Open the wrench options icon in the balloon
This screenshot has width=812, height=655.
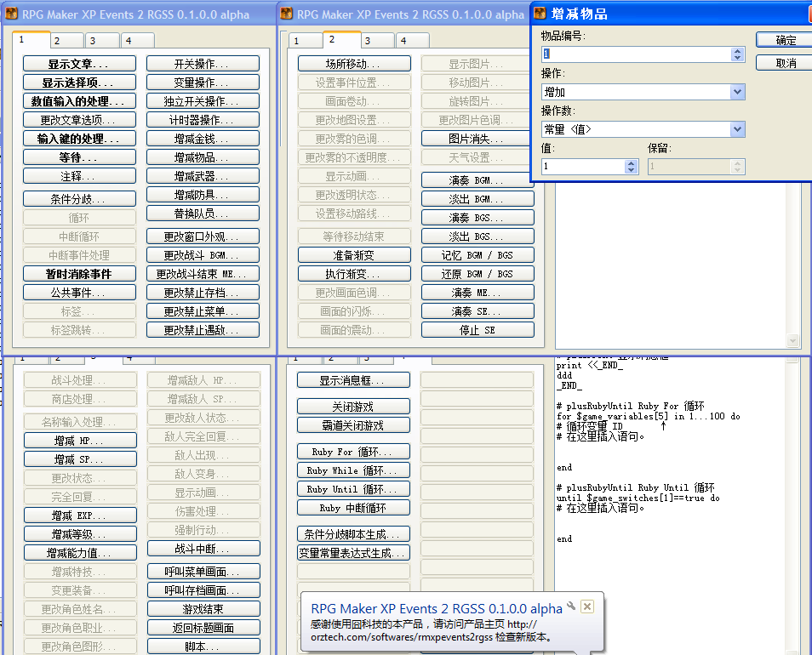pos(572,606)
